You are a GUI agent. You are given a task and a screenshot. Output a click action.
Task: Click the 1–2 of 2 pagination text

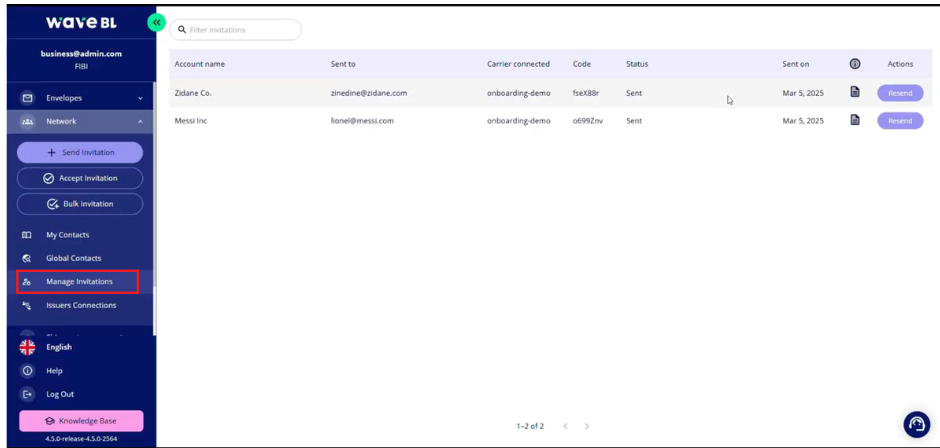[x=530, y=426]
